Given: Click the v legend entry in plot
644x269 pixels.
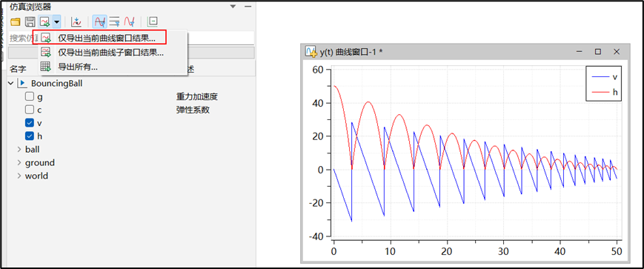Looking at the screenshot, I should coord(604,77).
